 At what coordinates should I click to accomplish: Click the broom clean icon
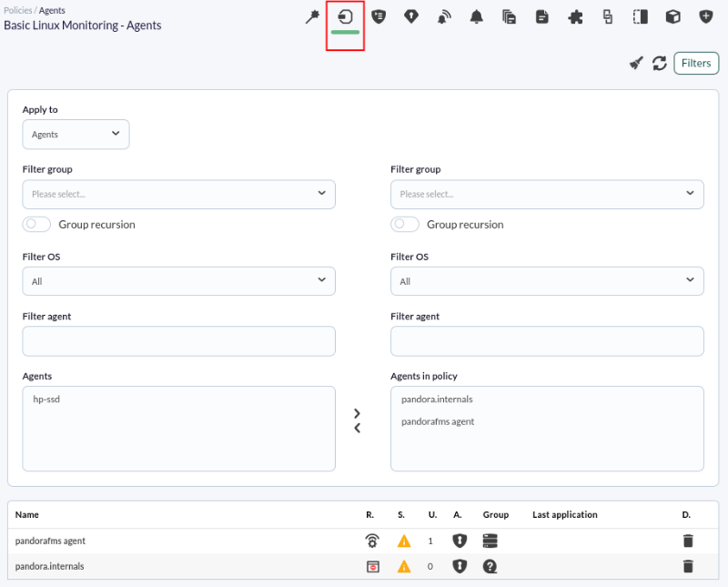coord(636,63)
